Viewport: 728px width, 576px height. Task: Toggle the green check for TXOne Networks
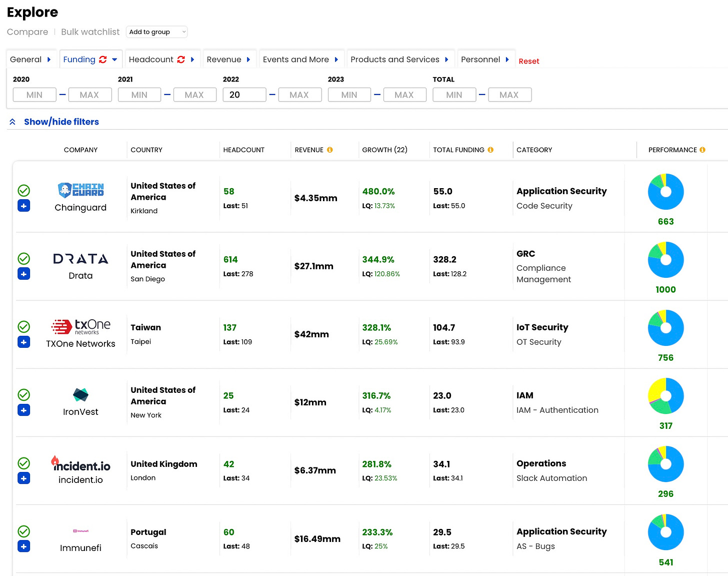(x=24, y=326)
